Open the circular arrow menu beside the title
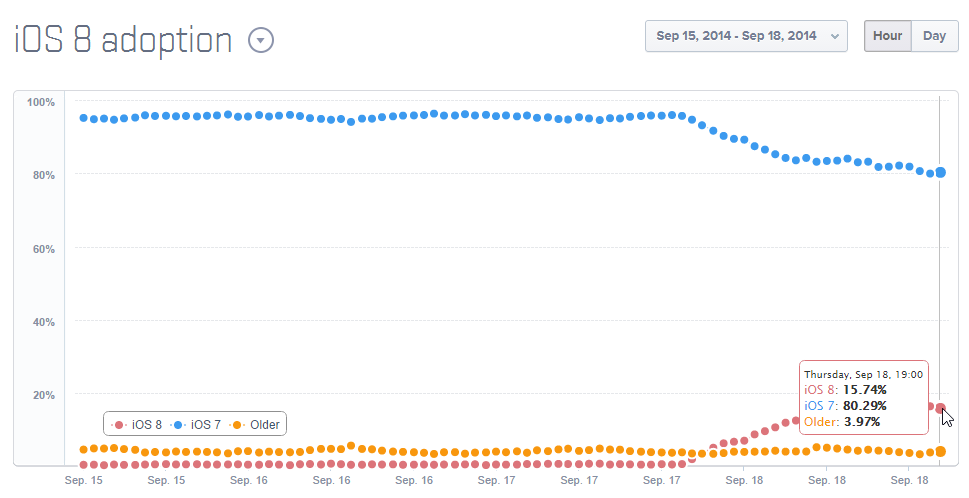The width and height of the screenshot is (969, 498). tap(260, 40)
